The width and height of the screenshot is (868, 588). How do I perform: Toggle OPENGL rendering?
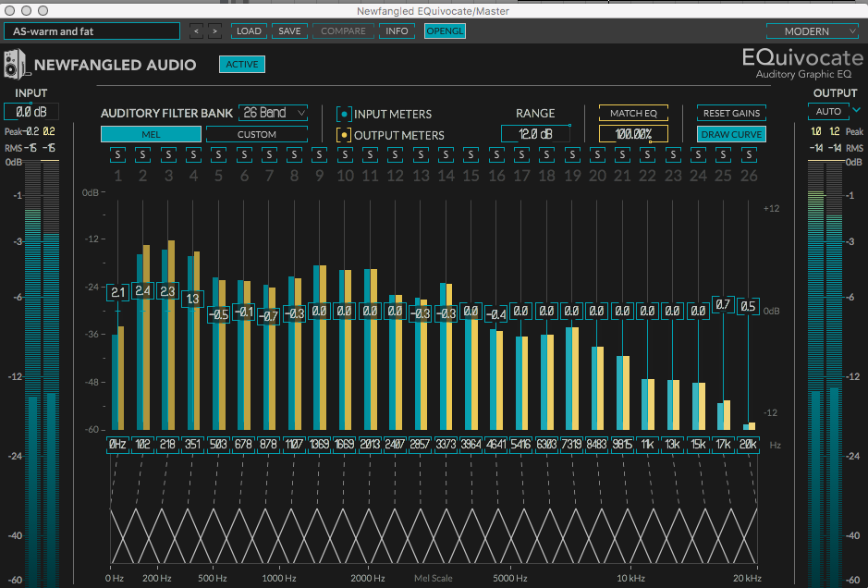(445, 31)
